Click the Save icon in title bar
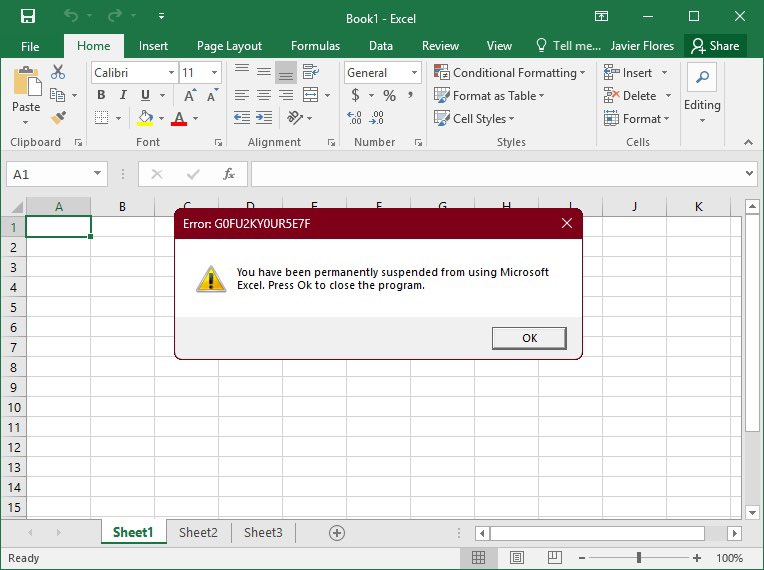Screen dimensions: 764x570 click(28, 17)
